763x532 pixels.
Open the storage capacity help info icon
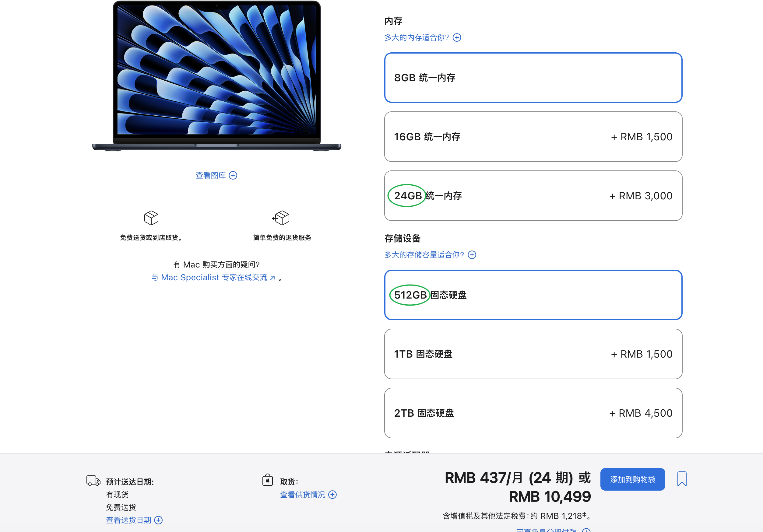point(472,255)
